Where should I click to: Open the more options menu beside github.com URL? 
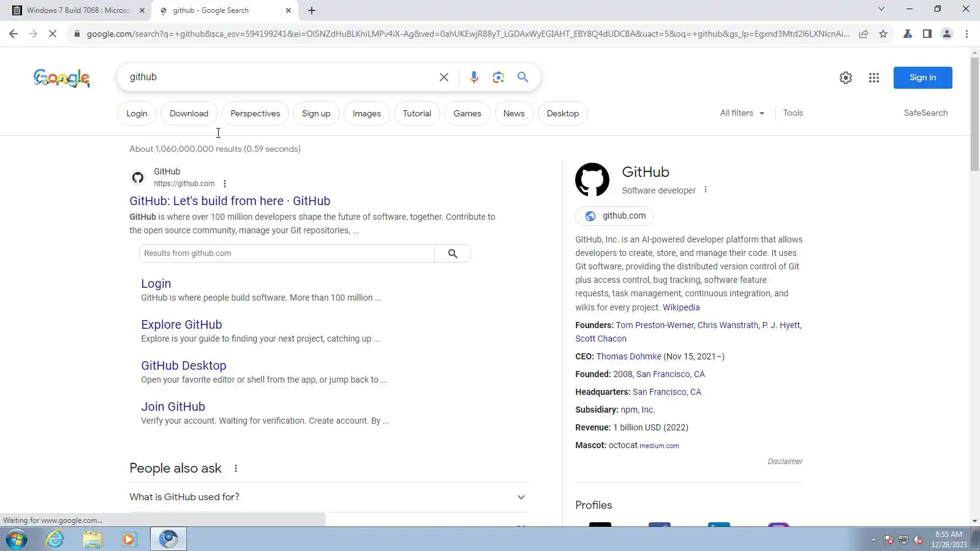[x=225, y=184]
